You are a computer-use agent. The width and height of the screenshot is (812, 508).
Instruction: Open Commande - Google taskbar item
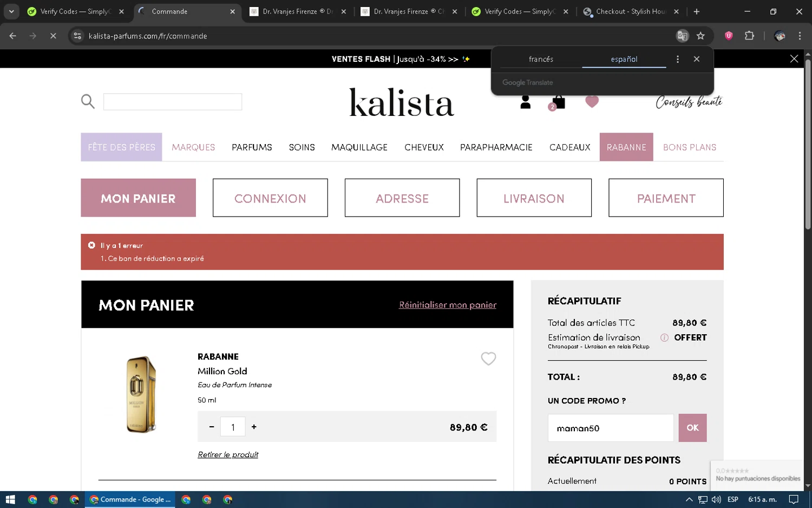pyautogui.click(x=130, y=499)
